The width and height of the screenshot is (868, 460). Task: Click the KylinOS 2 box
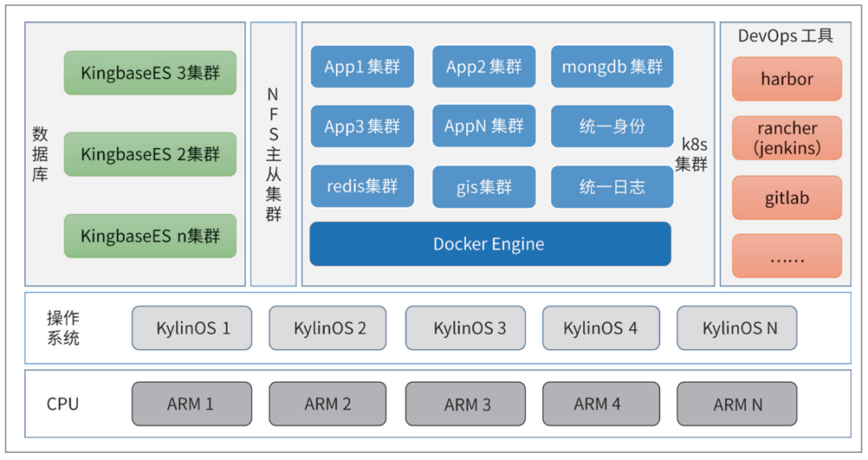tap(328, 328)
